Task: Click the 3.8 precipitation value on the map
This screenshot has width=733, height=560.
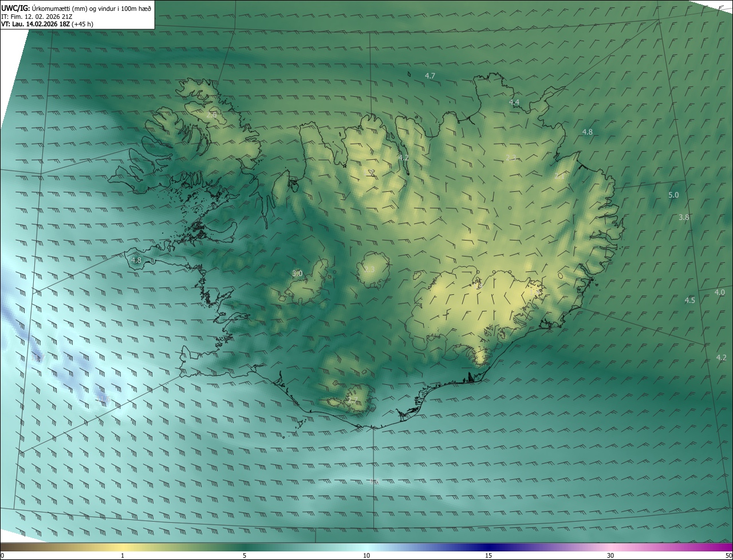Action: coord(684,217)
